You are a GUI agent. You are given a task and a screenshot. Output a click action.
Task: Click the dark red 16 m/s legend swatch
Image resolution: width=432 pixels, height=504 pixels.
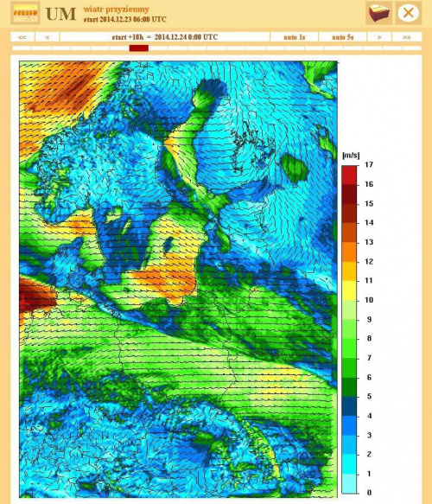[x=349, y=194]
